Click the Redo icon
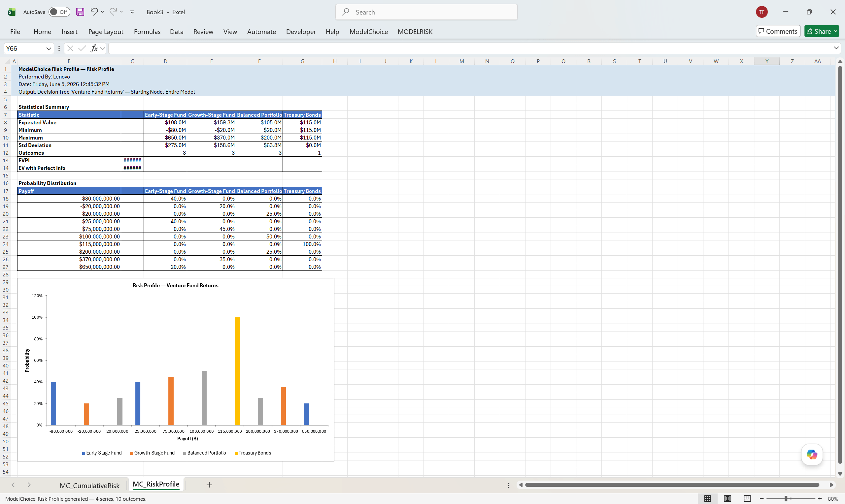Image resolution: width=845 pixels, height=504 pixels. pos(113,12)
